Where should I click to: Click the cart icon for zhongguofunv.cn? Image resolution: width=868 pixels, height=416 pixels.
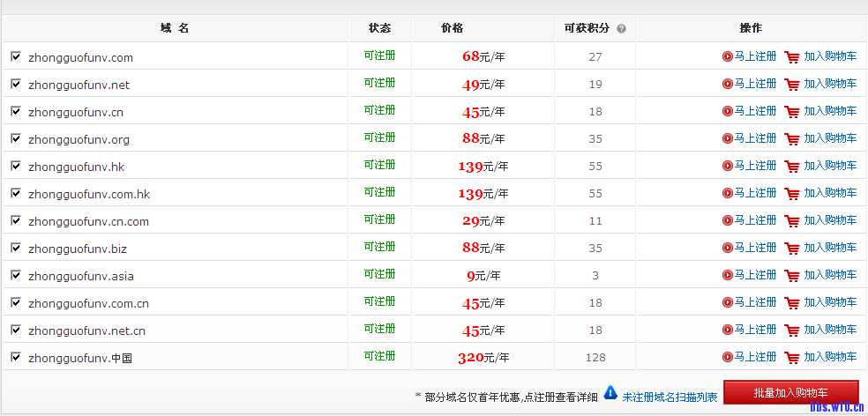click(x=792, y=111)
